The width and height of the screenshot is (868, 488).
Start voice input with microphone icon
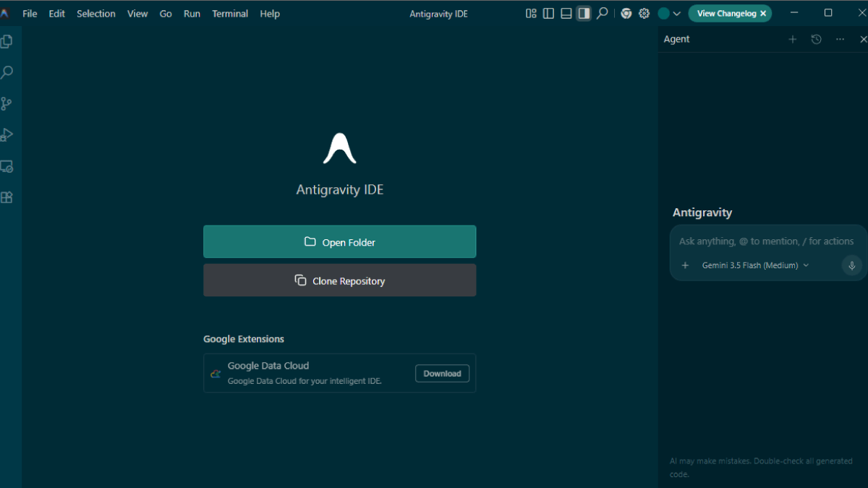[x=851, y=265]
